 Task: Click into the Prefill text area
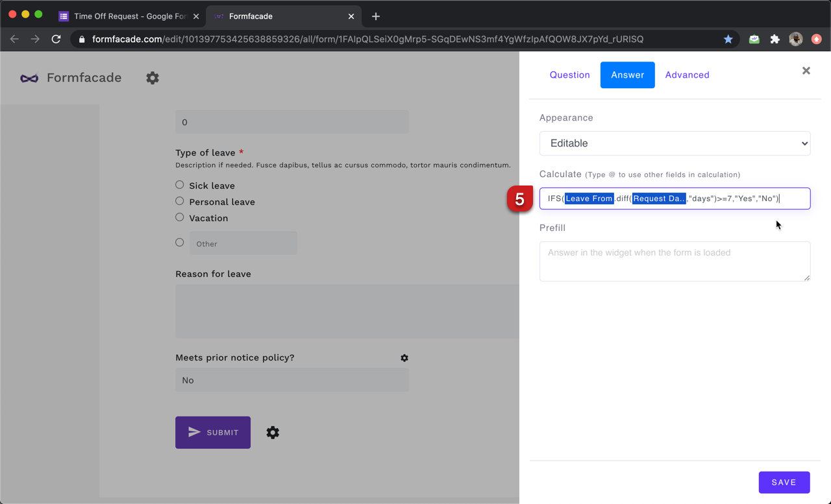point(675,261)
